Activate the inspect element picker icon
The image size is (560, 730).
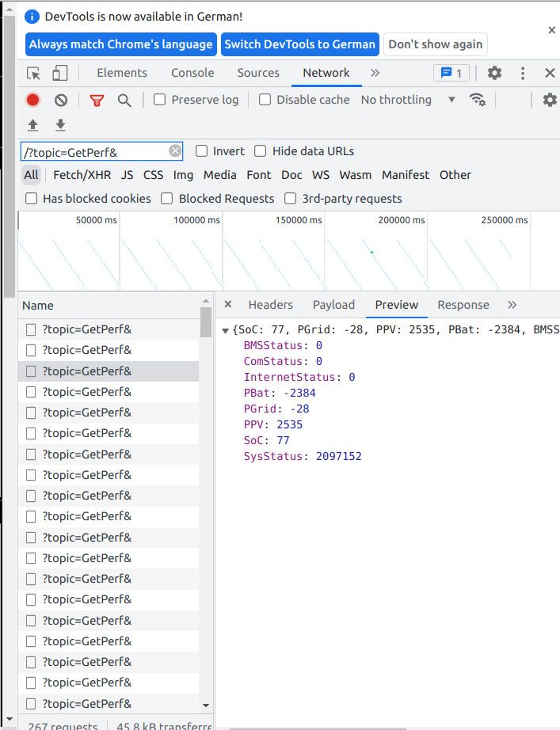click(x=33, y=73)
